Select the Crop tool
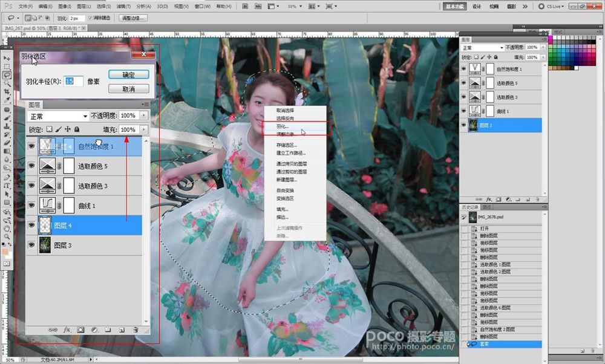The image size is (605, 364). [x=7, y=92]
